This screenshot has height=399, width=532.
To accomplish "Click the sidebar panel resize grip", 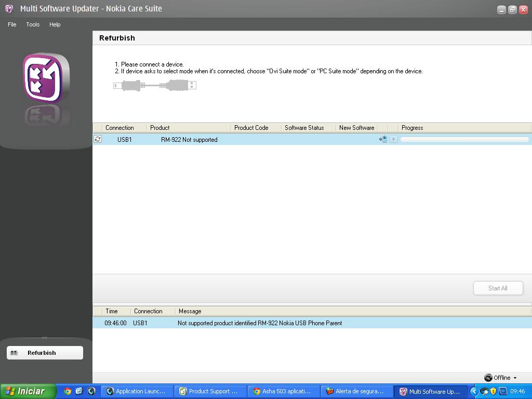I will tap(45, 338).
